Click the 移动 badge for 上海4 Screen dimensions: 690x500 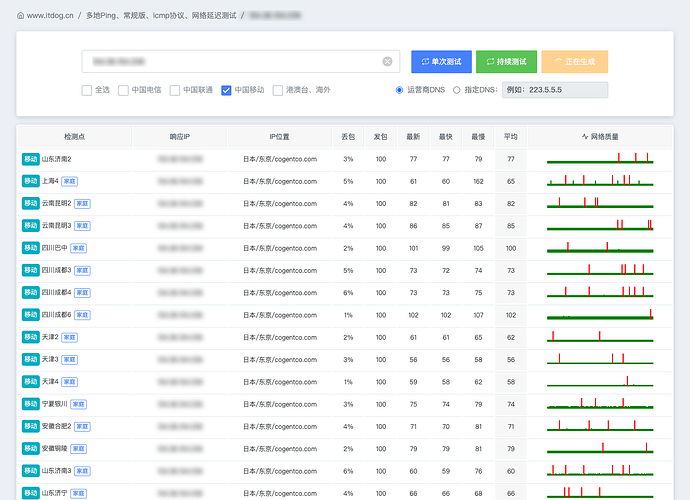coord(30,181)
